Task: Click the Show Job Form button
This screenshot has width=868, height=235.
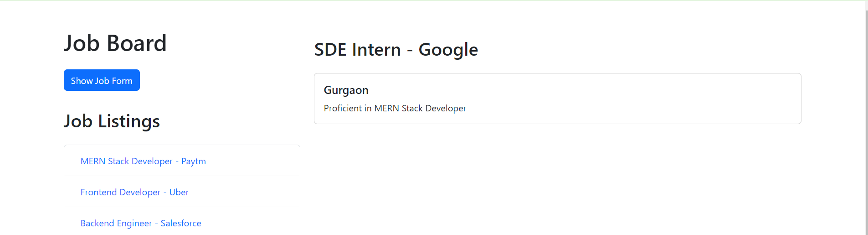Action: coord(102,80)
